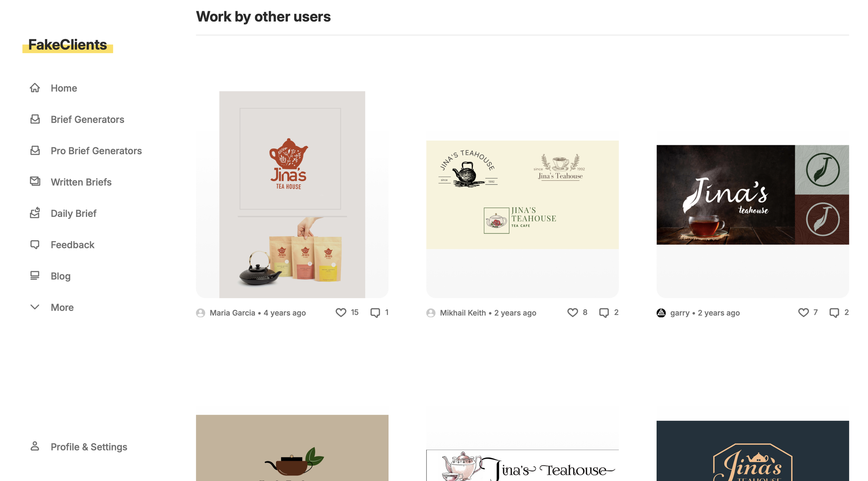This screenshot has width=868, height=481.
Task: Open Mikhail Keith's Jina's Teahouse logo thumbnail
Action: pos(522,195)
